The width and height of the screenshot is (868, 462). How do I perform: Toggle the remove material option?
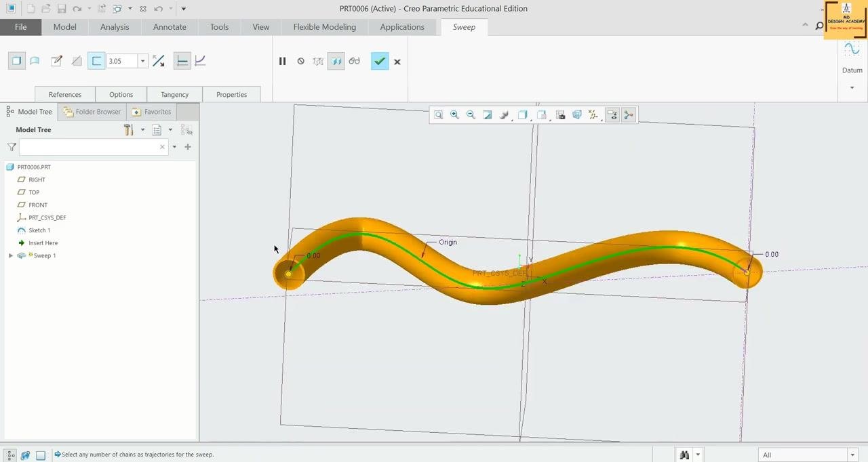point(77,61)
